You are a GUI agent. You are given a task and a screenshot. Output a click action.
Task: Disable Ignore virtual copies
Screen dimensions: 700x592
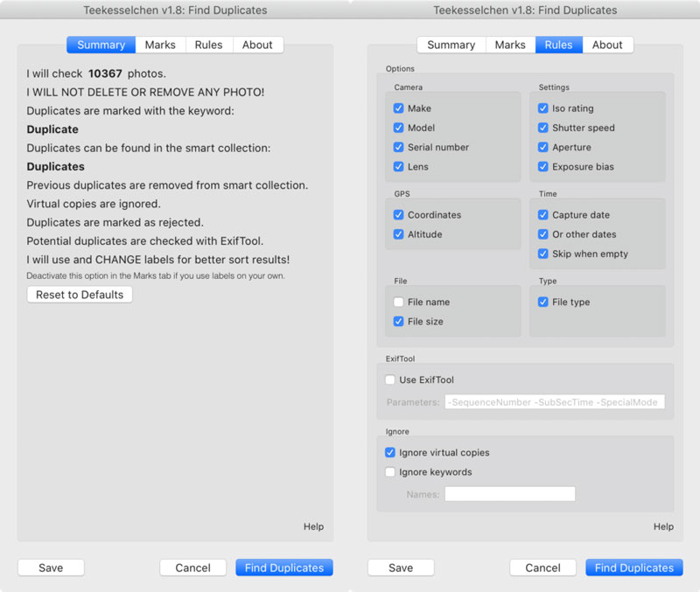(x=390, y=453)
